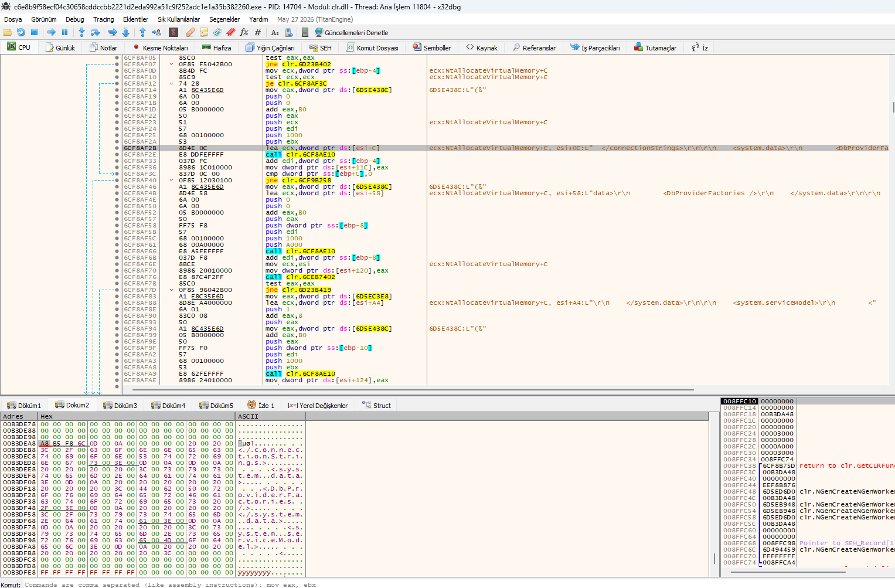Open the Referanslar tab
This screenshot has width=895, height=588.
[x=534, y=48]
